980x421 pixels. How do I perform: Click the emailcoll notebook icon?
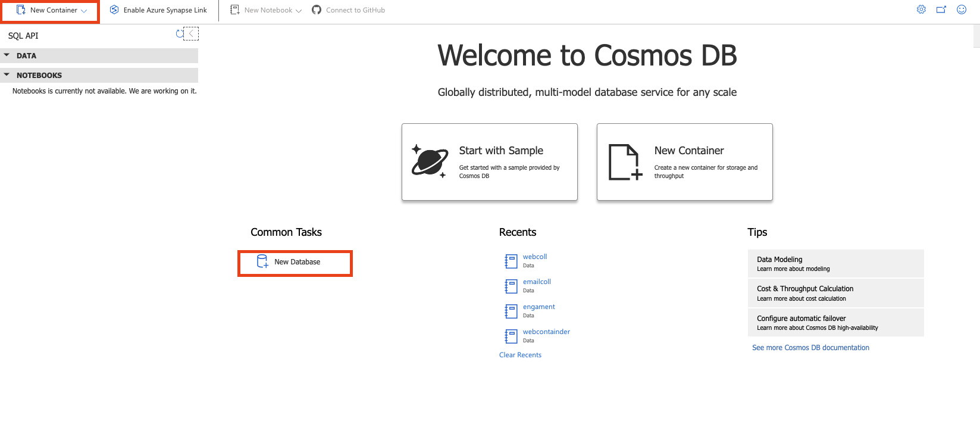click(x=511, y=286)
